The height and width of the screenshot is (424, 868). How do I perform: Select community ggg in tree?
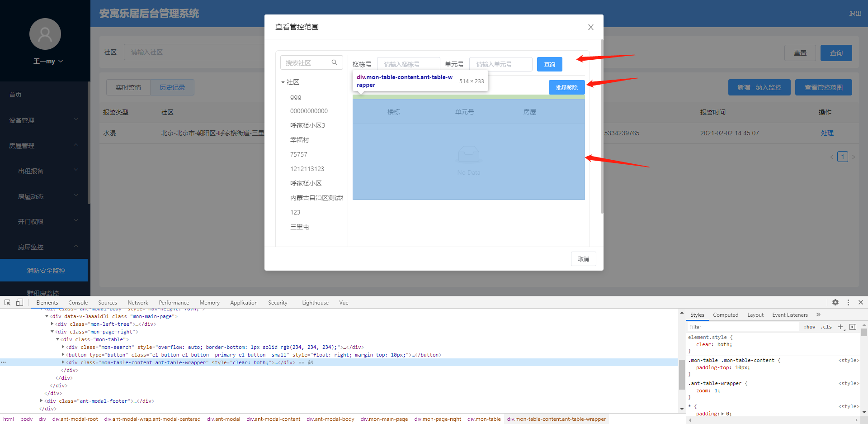(x=296, y=97)
